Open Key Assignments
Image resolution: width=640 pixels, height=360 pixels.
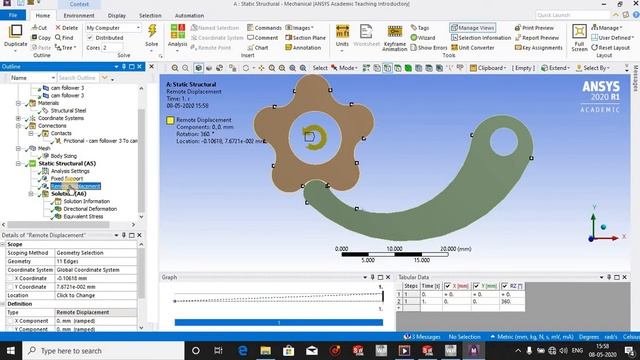click(x=538, y=47)
